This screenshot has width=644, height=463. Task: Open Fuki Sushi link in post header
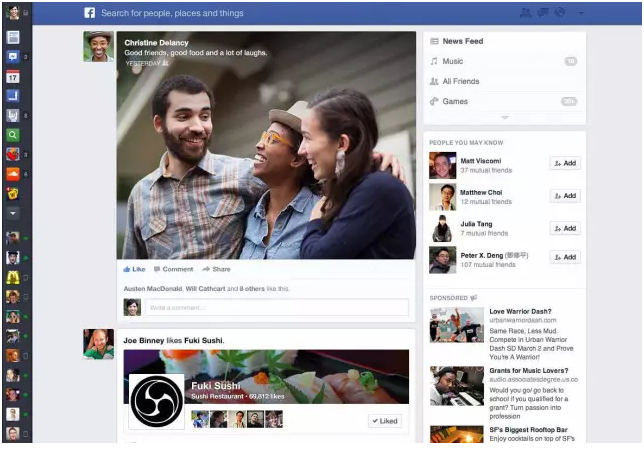point(204,341)
